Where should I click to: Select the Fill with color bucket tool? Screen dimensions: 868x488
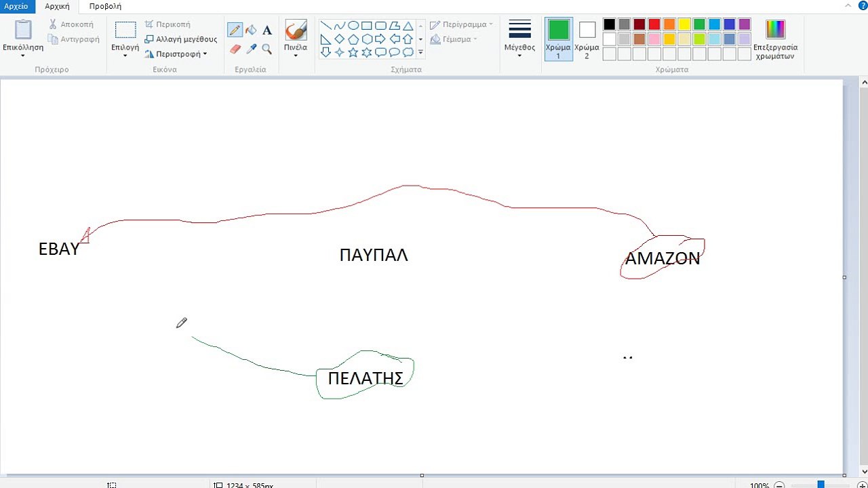251,30
